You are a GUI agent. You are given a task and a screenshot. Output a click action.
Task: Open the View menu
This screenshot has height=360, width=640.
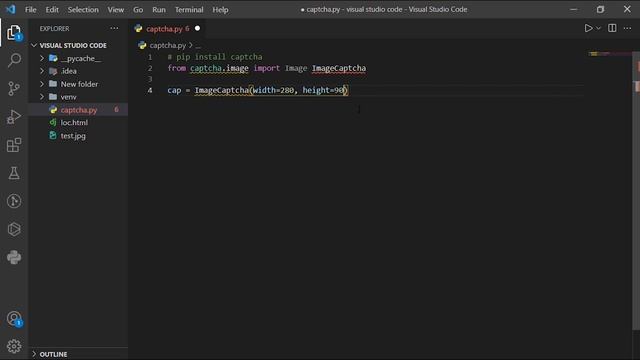(116, 9)
